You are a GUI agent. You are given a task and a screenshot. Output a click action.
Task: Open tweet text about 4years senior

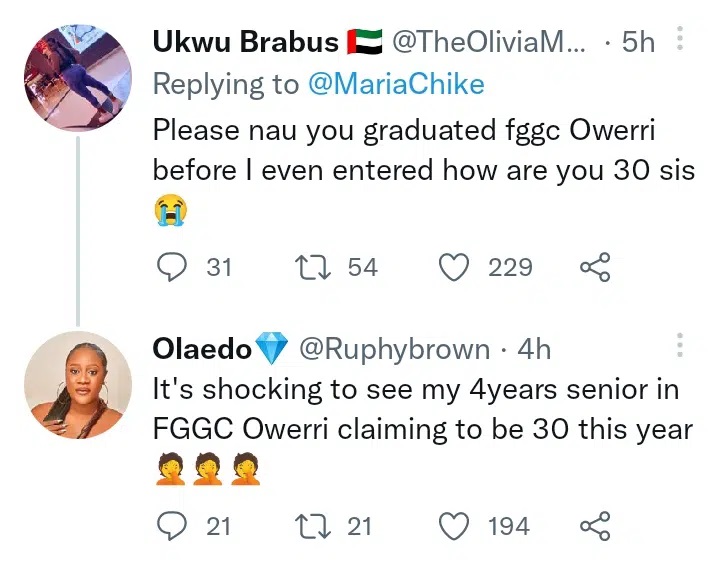pos(422,409)
